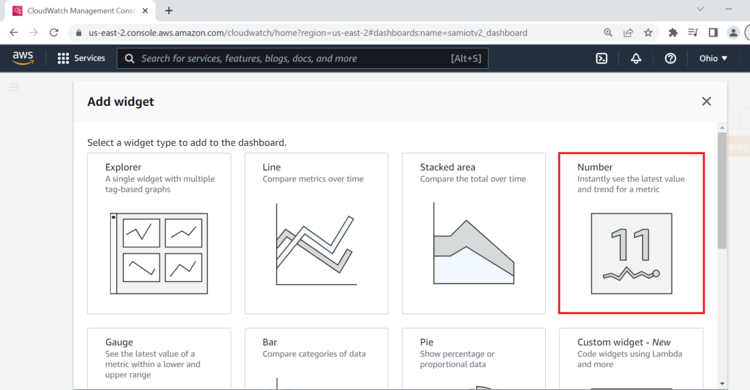This screenshot has height=390, width=750.
Task: Pick the Stacked area widget
Action: pos(474,234)
